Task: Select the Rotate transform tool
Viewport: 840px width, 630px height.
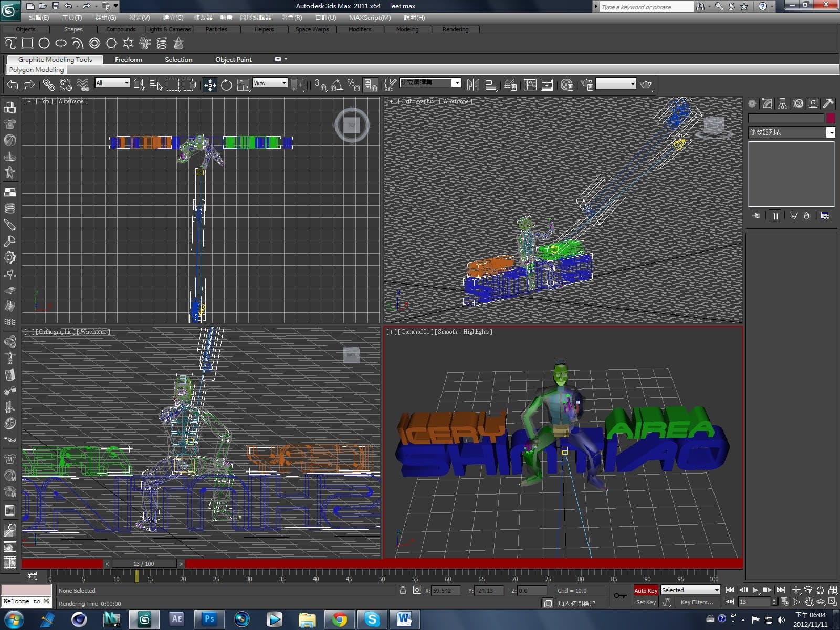Action: [226, 85]
